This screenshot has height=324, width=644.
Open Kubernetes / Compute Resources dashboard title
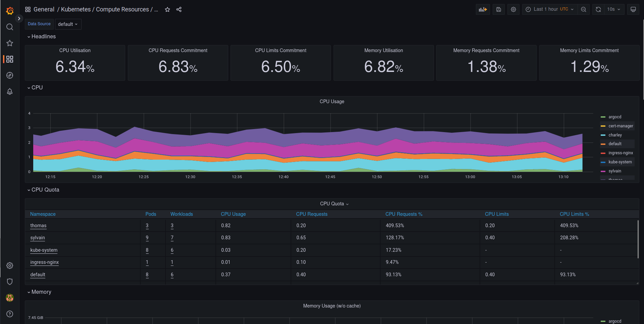coord(109,9)
